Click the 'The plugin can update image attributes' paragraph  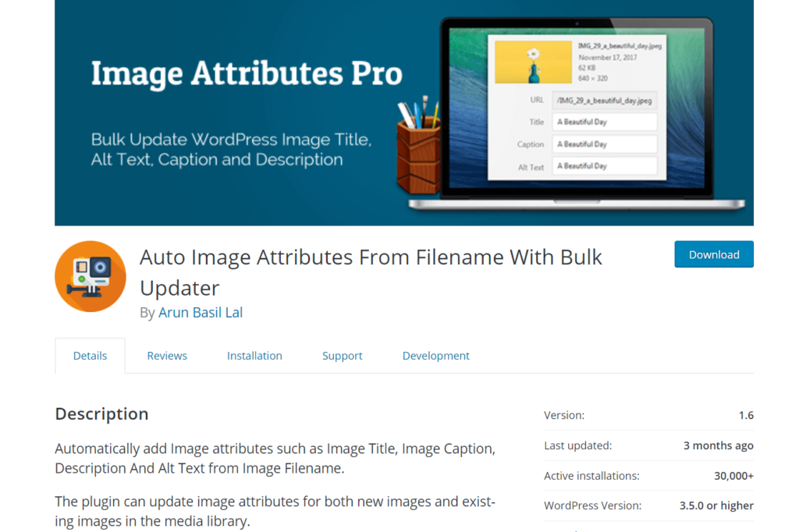(275, 511)
